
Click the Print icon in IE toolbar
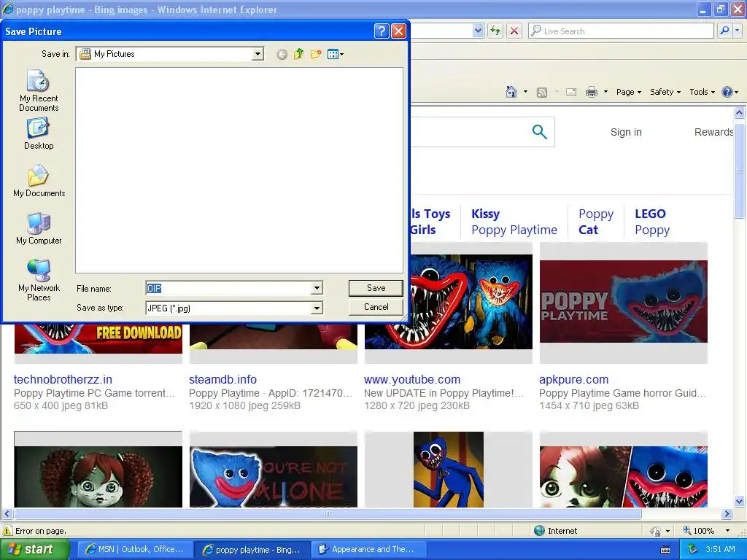pos(591,92)
